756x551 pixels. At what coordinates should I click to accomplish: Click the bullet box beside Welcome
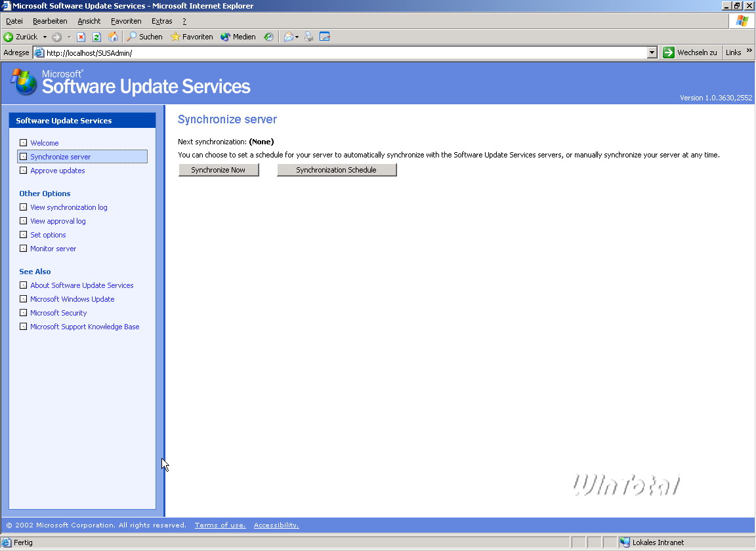(x=23, y=143)
